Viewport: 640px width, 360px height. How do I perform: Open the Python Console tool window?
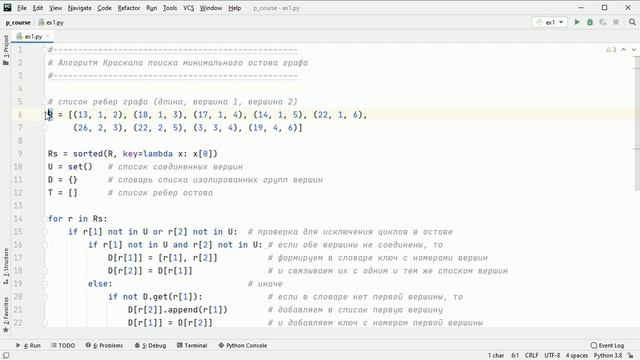coord(242,345)
